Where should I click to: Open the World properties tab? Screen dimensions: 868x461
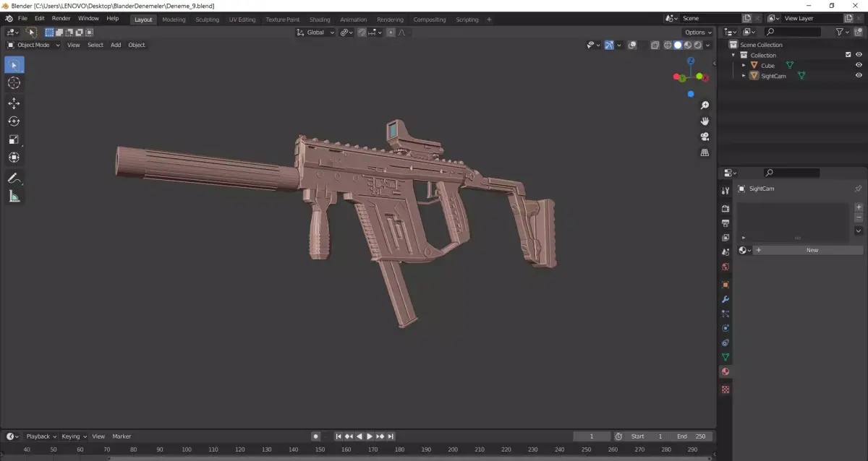tap(726, 267)
